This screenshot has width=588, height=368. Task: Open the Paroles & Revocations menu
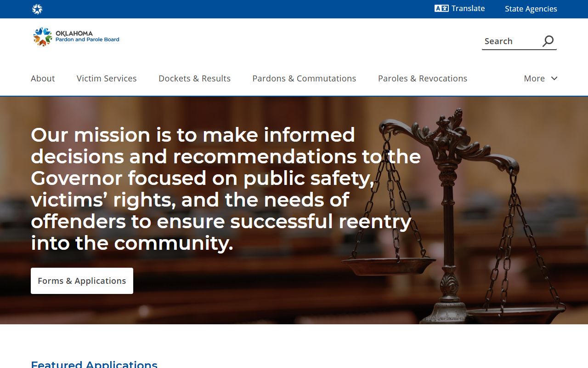click(423, 78)
